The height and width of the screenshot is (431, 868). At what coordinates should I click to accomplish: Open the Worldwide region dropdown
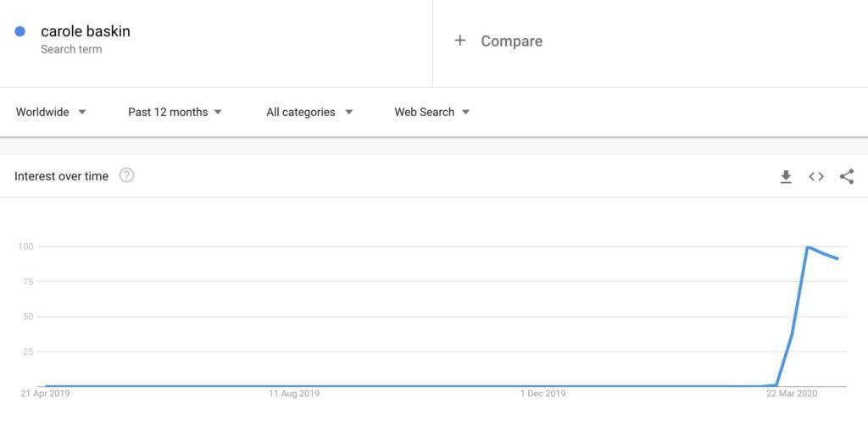pyautogui.click(x=51, y=112)
